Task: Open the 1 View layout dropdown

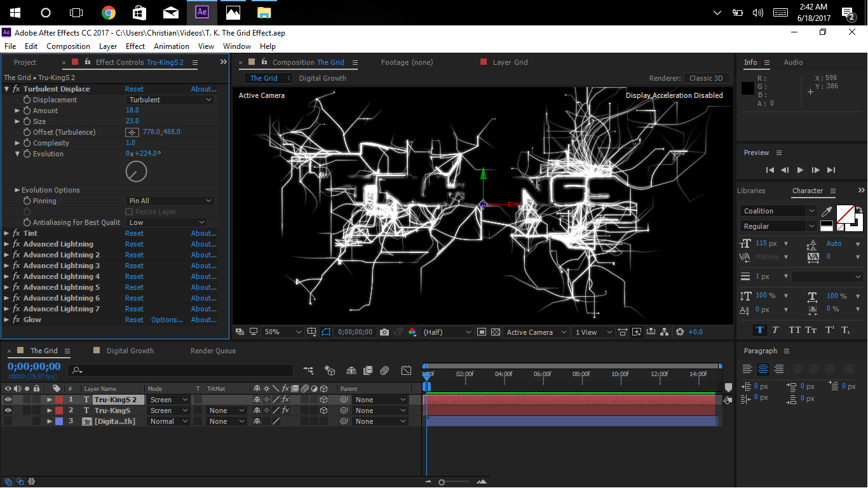Action: pyautogui.click(x=593, y=332)
